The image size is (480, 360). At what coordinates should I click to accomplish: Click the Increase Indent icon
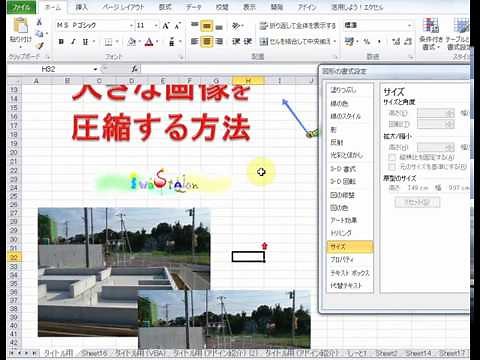247,42
